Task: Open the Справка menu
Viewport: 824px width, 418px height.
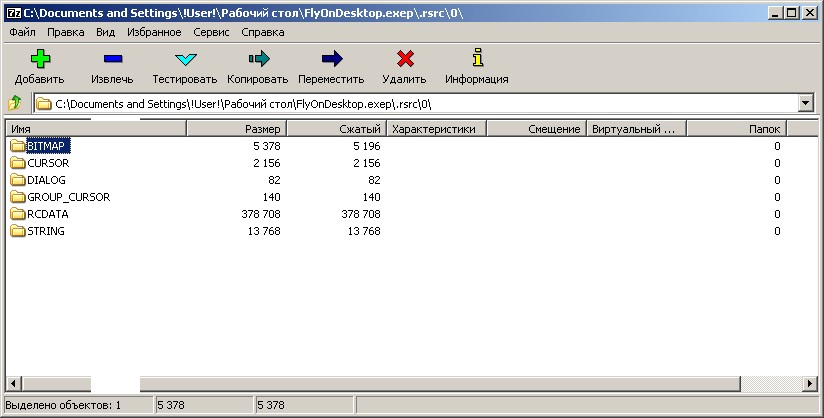Action: coord(263,32)
